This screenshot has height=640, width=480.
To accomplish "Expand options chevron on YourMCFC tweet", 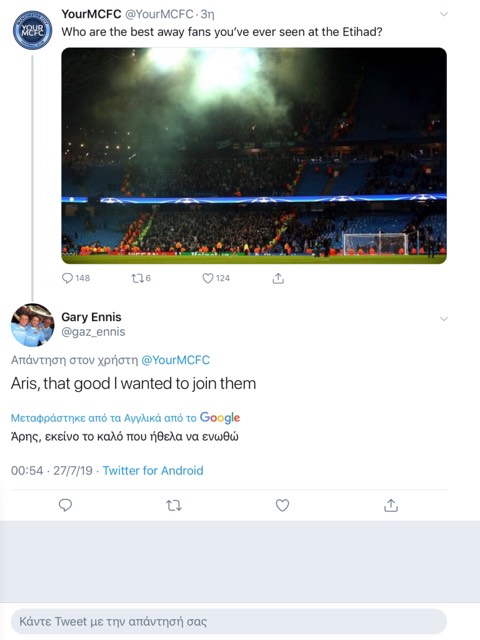I will click(444, 14).
